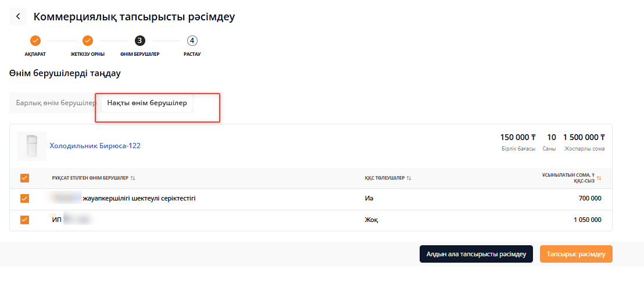Click the back arrow button
Image resolution: width=644 pixels, height=283 pixels.
[x=18, y=16]
